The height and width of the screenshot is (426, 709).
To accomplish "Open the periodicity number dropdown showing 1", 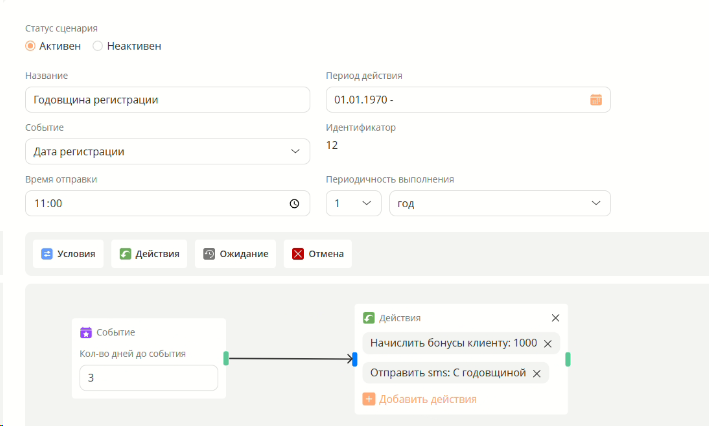I will 354,204.
